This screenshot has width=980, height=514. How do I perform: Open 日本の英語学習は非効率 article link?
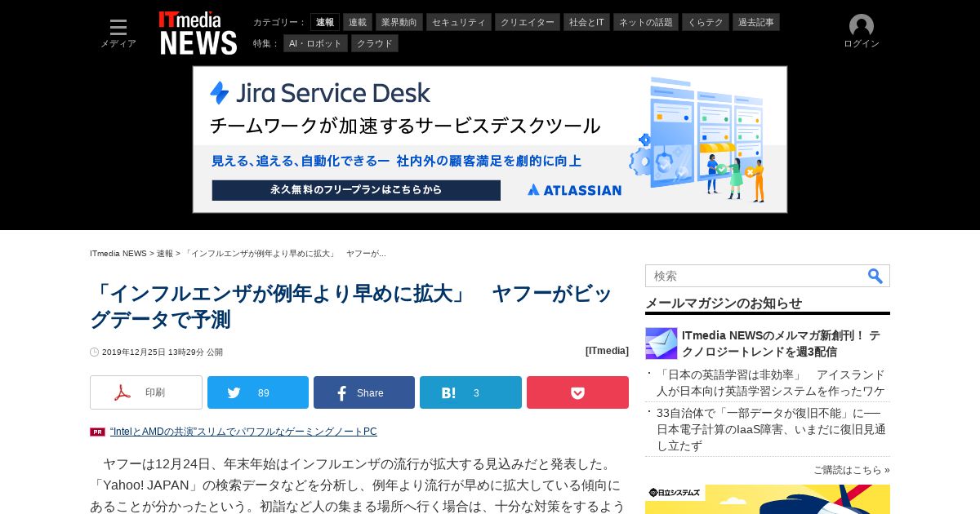click(771, 383)
